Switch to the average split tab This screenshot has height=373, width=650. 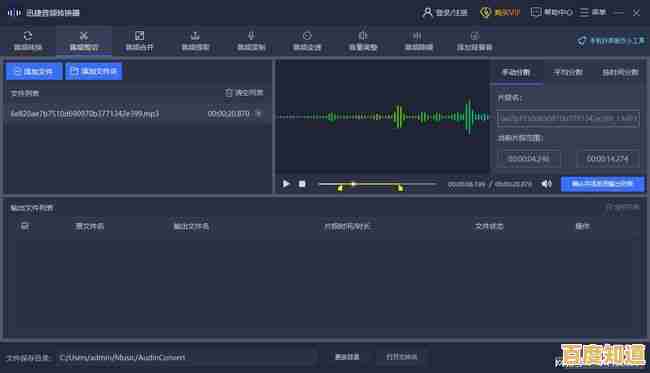coord(568,73)
